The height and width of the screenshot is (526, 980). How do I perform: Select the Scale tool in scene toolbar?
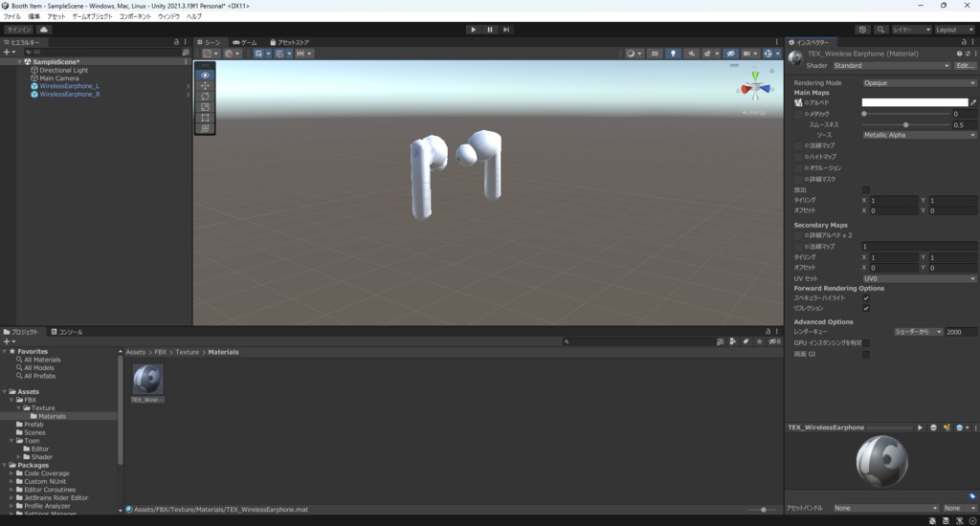tap(205, 107)
